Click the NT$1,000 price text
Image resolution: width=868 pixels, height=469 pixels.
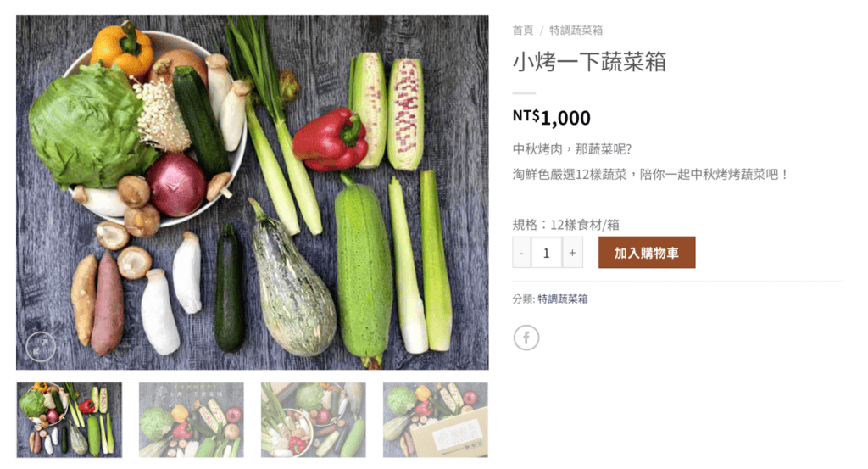click(x=551, y=117)
